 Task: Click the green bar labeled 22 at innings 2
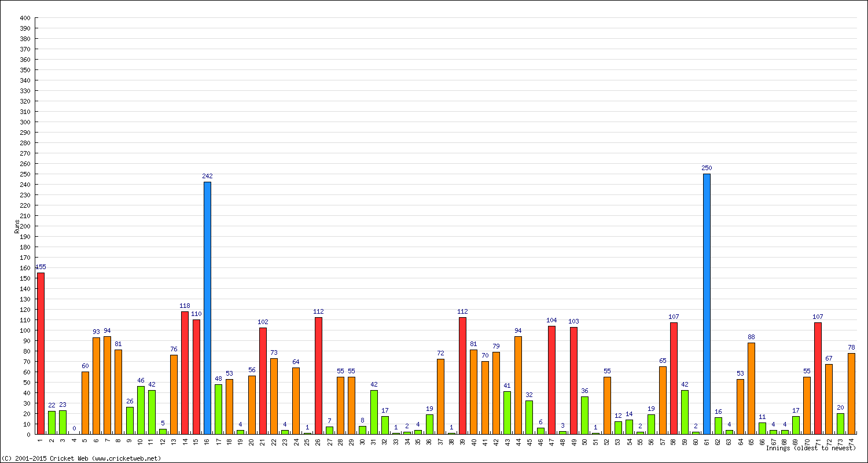(52, 422)
